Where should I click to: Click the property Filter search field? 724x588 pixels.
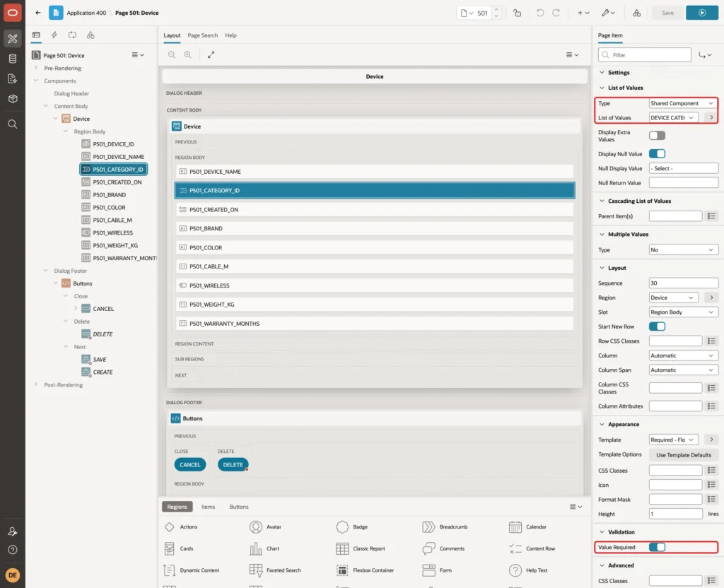(x=645, y=55)
